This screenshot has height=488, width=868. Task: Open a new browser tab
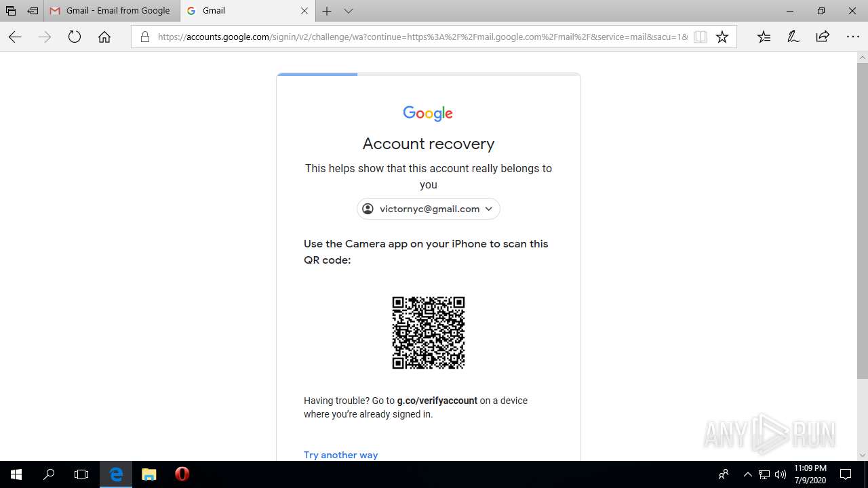coord(327,11)
